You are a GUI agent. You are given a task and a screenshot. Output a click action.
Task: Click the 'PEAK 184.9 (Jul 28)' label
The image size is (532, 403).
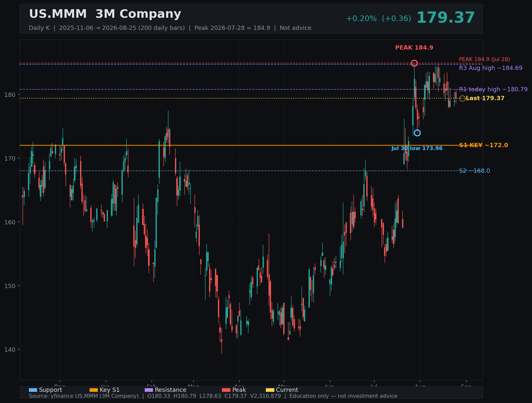coord(484,59)
